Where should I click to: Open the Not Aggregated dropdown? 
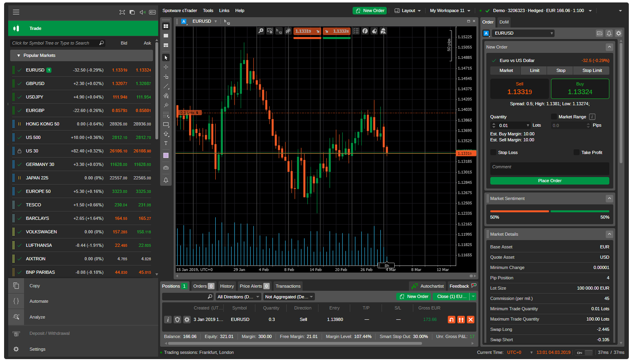(x=289, y=297)
